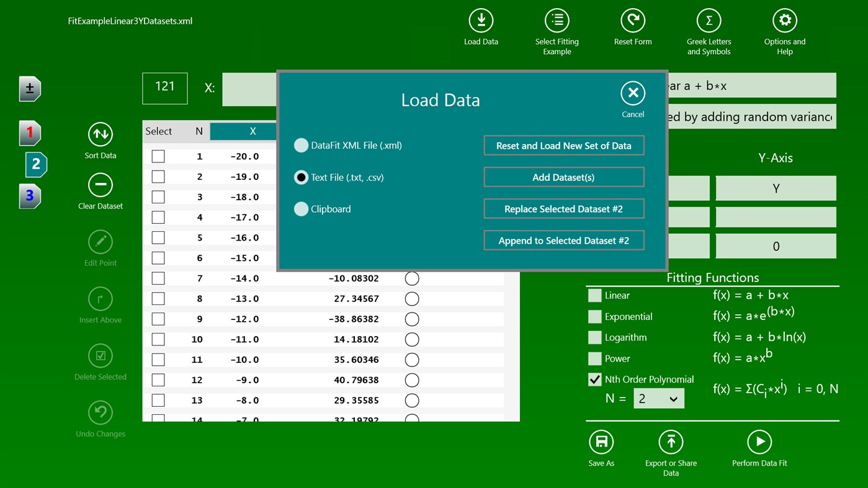Switch to Dataset 1 in the sidebar
868x488 pixels.
point(29,132)
